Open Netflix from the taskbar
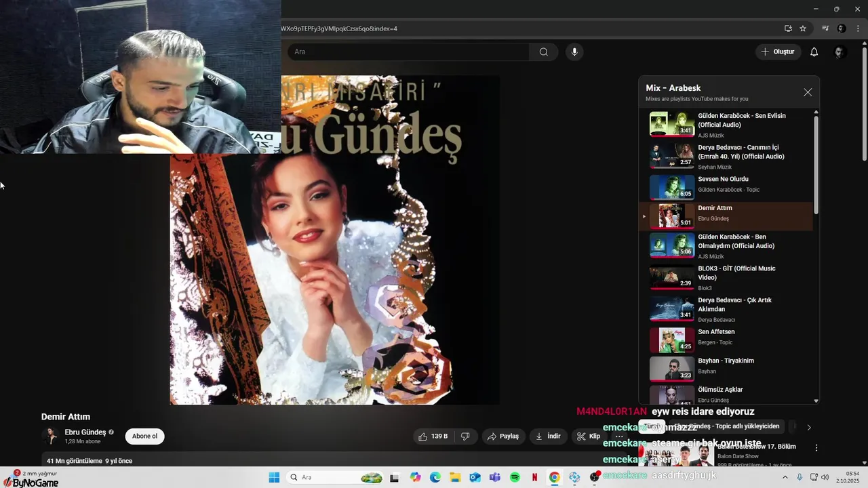 [x=535, y=477]
